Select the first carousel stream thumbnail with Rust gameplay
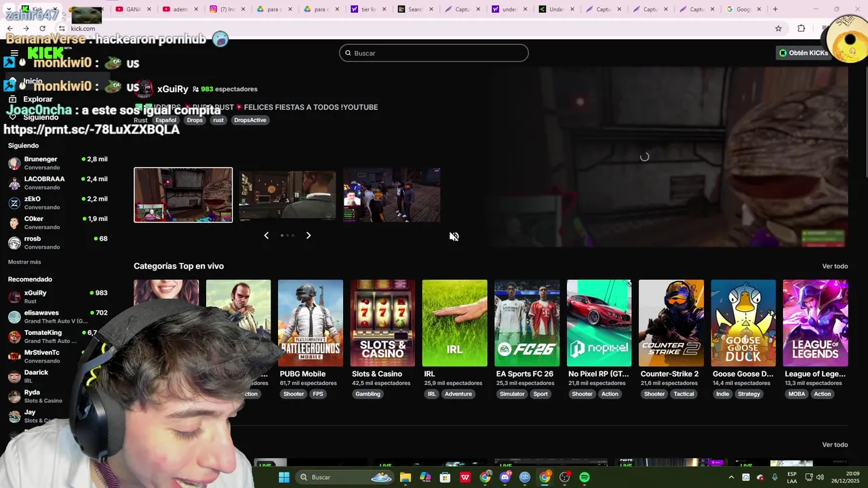The width and height of the screenshot is (868, 488). (x=183, y=195)
